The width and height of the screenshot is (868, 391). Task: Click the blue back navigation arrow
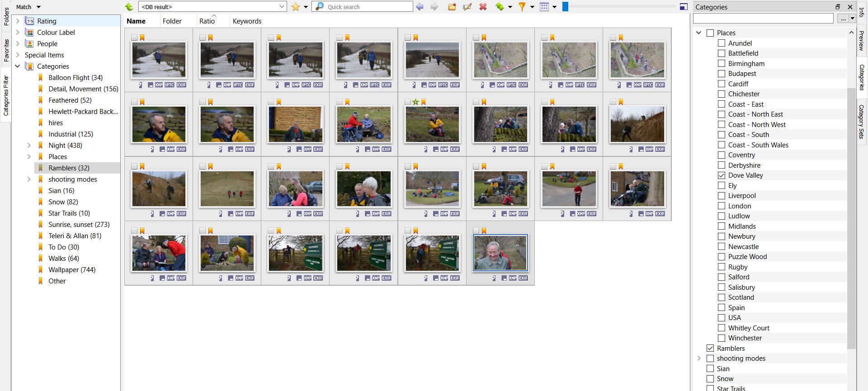[x=420, y=7]
